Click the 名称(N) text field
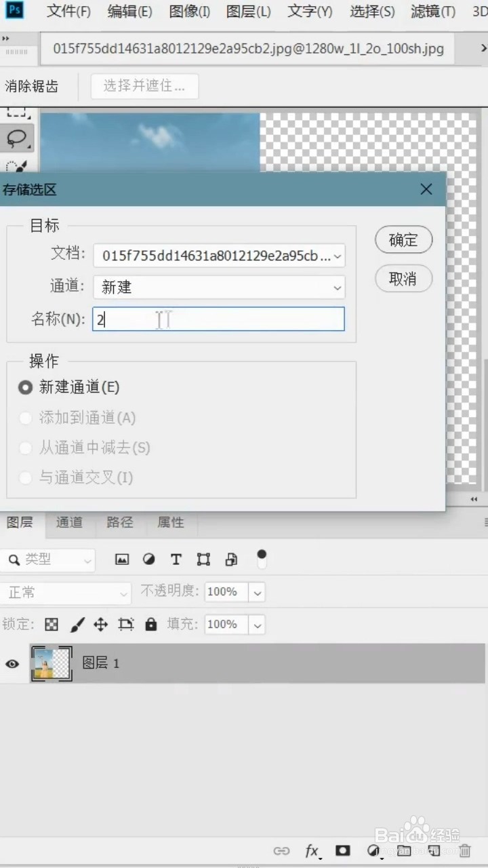The width and height of the screenshot is (488, 868). point(218,319)
